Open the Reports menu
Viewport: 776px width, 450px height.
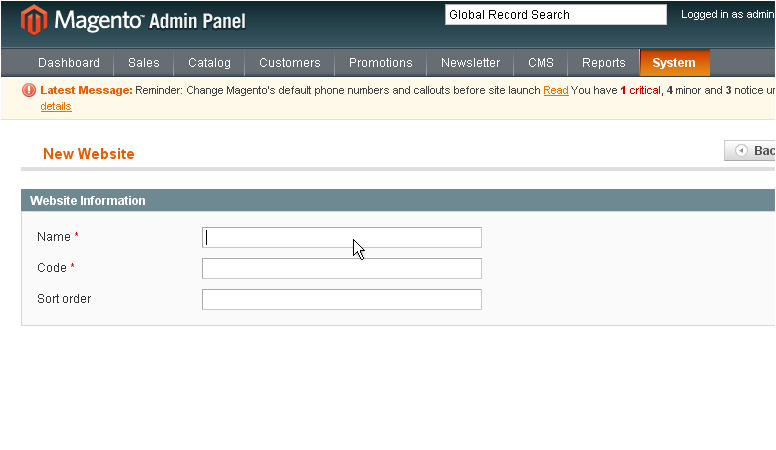pos(604,63)
